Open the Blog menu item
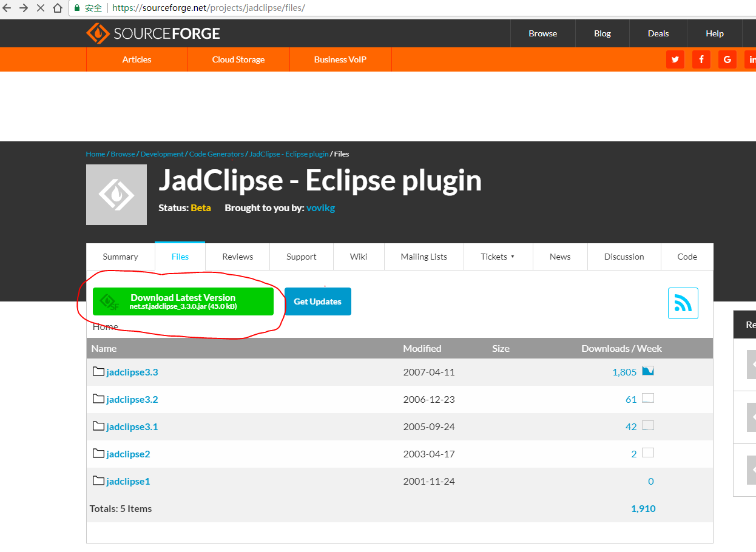Screen dimensions: 756x552 602,33
